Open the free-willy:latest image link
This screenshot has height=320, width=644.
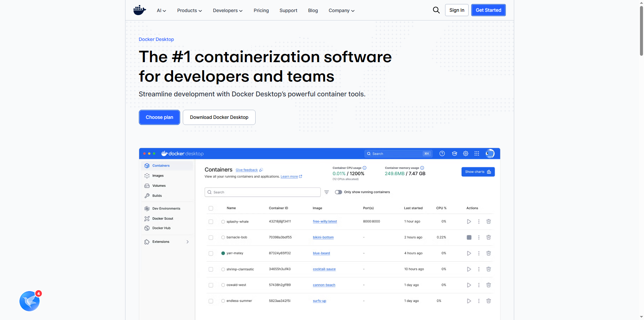click(x=325, y=222)
